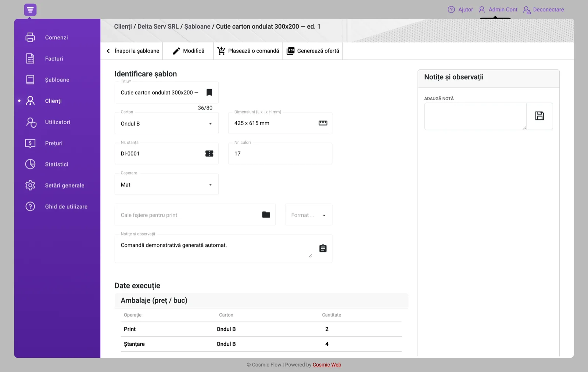588x372 pixels.
Task: Click the ruler icon in Dimensiuni field
Action: pyautogui.click(x=323, y=123)
